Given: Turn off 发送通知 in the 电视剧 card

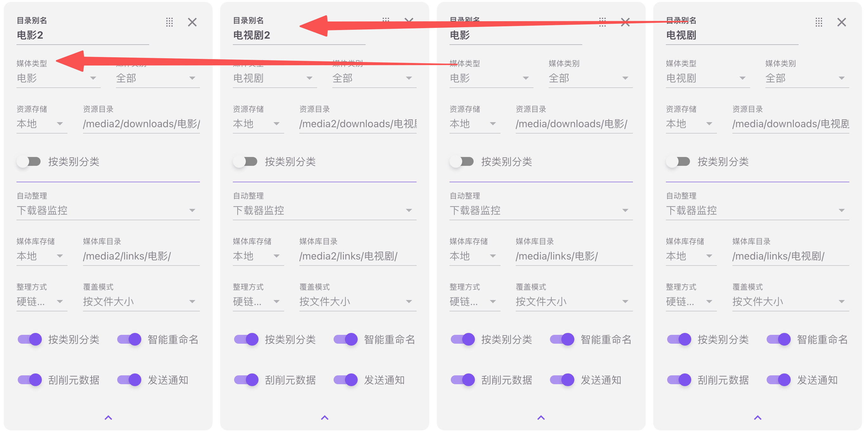Looking at the screenshot, I should [779, 380].
